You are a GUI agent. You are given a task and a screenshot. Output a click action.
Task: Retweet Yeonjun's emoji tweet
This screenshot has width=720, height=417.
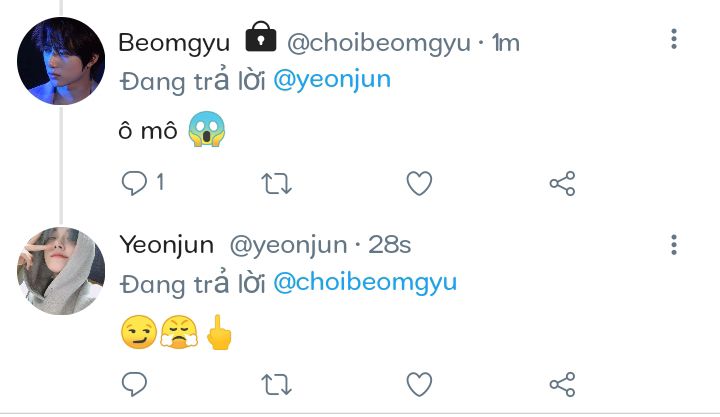(x=276, y=384)
